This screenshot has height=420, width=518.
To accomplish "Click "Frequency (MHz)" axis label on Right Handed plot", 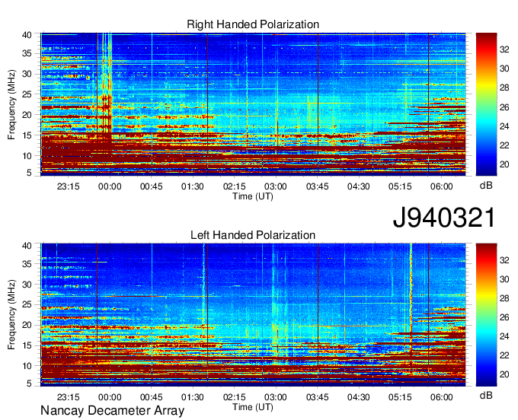I will [11, 104].
